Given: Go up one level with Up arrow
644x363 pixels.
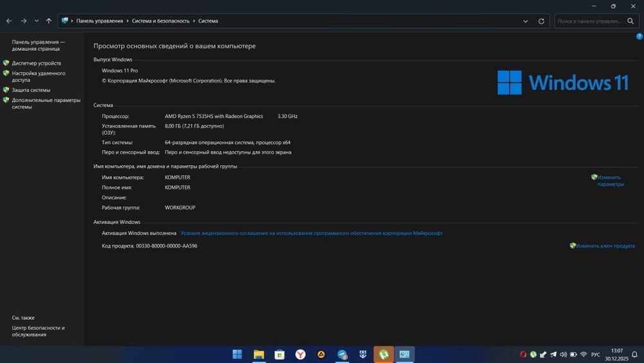Looking at the screenshot, I should 49,21.
